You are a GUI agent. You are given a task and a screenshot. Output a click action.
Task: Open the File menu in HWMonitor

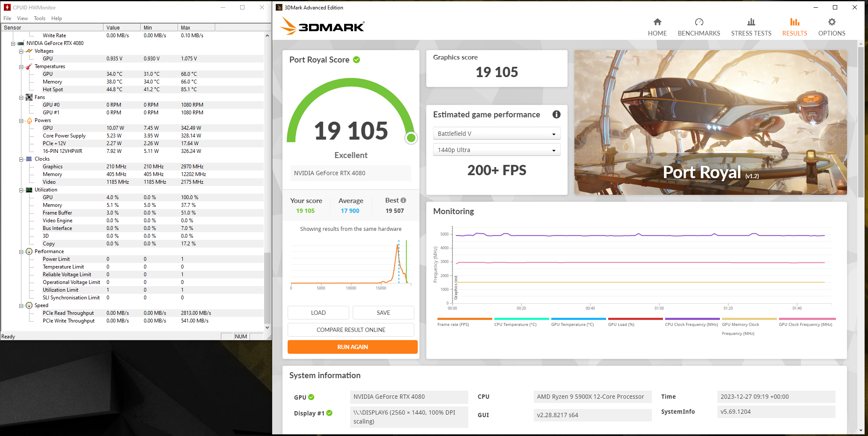coord(7,18)
